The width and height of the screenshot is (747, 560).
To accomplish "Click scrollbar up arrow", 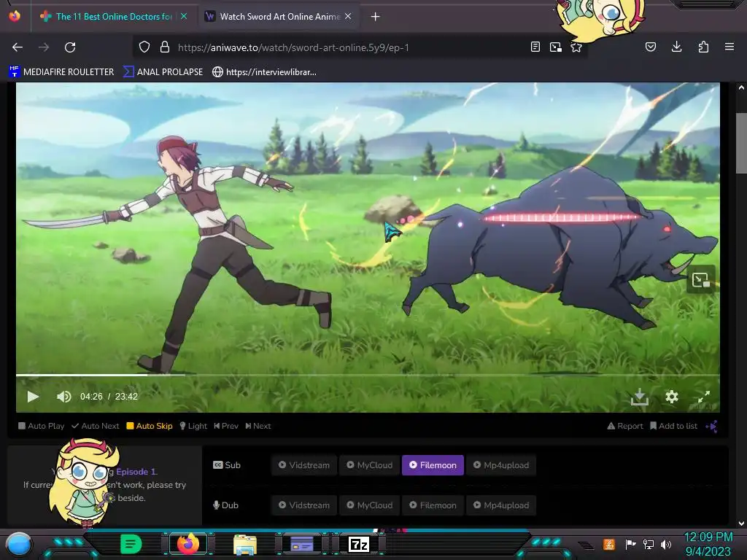I will [741, 87].
